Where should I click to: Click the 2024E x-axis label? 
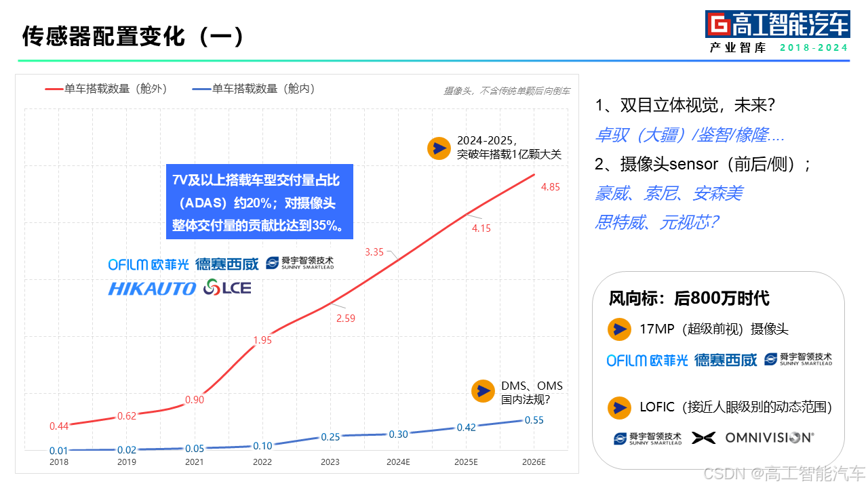399,462
